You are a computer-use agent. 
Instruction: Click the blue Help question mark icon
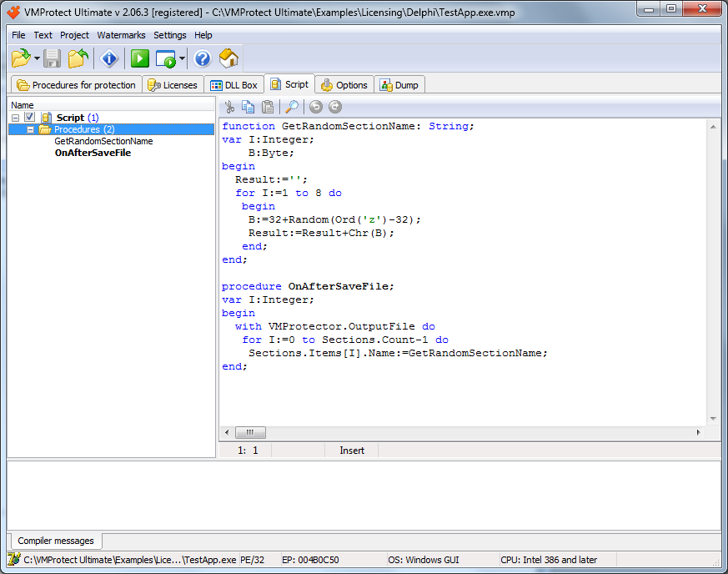tap(203, 58)
